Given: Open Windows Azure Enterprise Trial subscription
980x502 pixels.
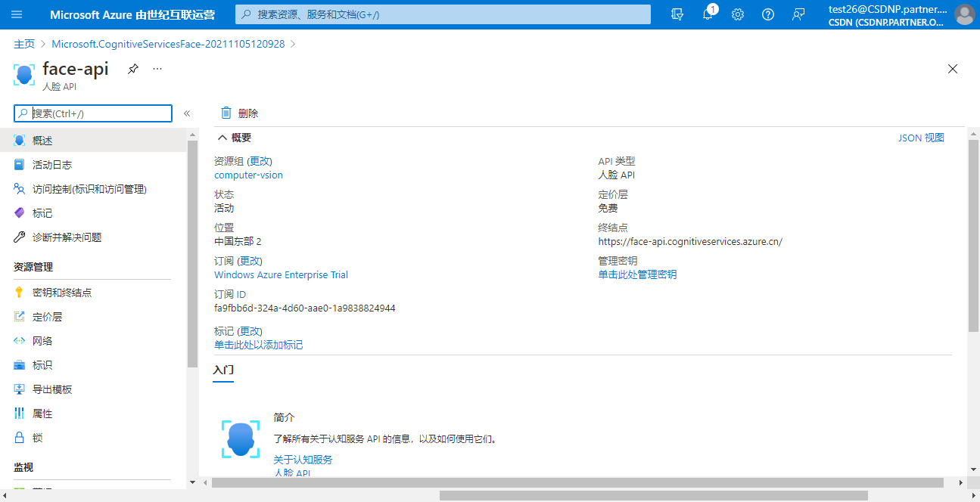Looking at the screenshot, I should [x=281, y=274].
